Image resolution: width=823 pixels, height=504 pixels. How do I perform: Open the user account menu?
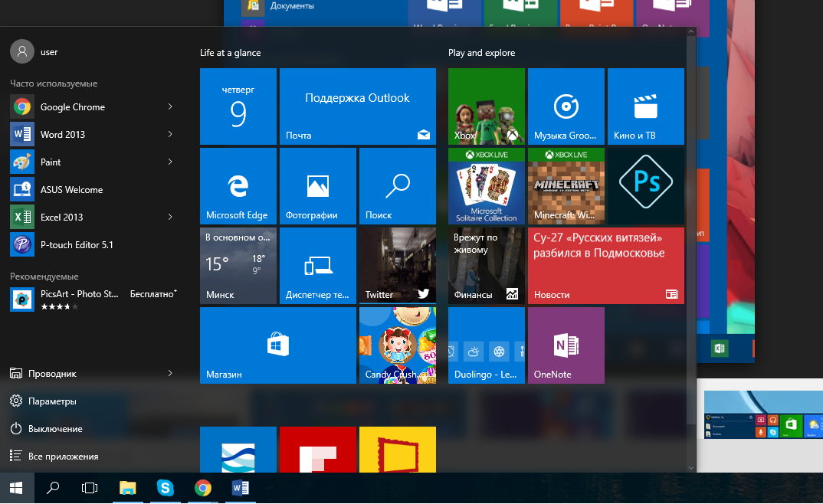tap(34, 52)
